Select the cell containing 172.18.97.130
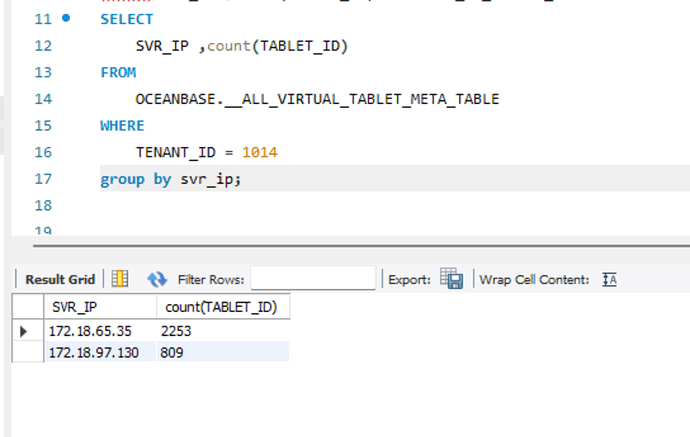The image size is (690, 437). (98, 352)
